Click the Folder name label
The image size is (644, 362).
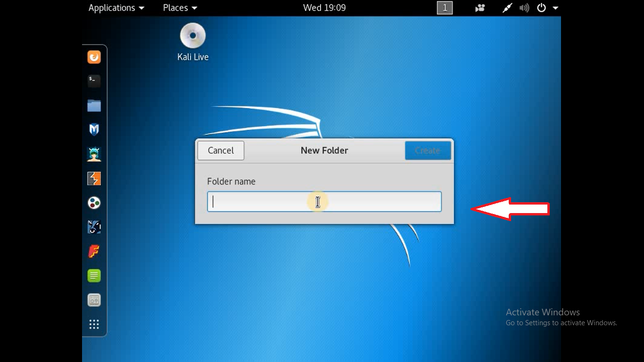pyautogui.click(x=231, y=181)
